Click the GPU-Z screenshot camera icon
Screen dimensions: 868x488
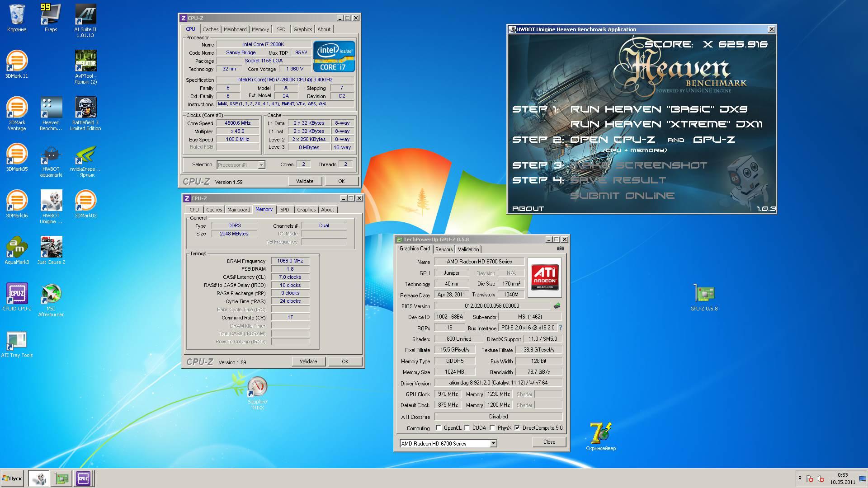tap(561, 249)
